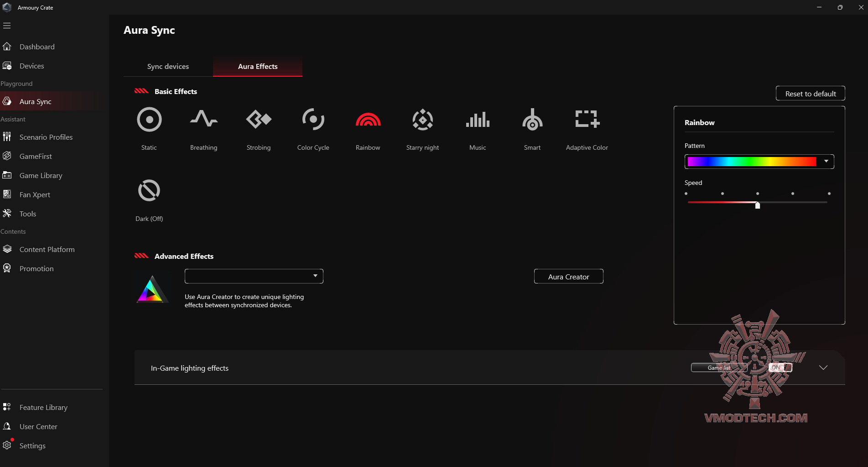Select the Static lighting effect icon

point(149,120)
